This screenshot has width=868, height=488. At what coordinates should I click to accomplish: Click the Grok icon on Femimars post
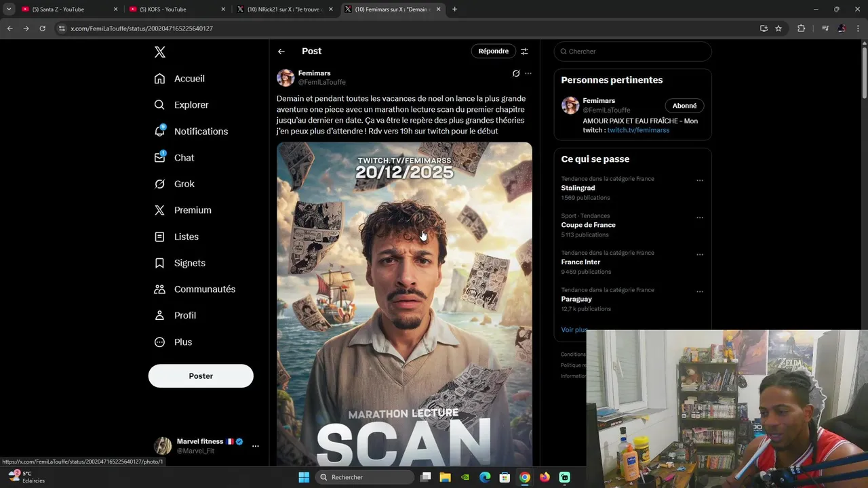click(516, 73)
